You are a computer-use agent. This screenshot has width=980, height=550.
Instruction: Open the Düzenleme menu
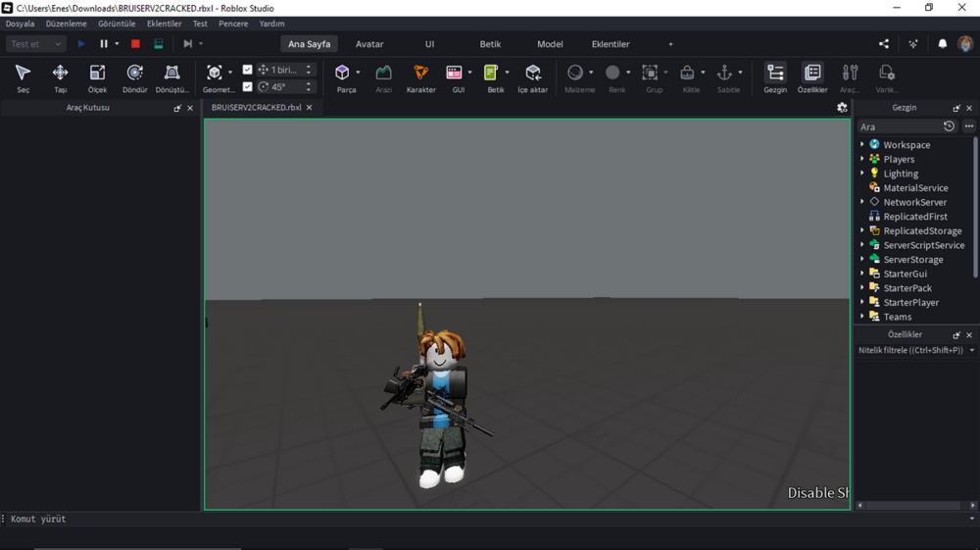tap(67, 24)
